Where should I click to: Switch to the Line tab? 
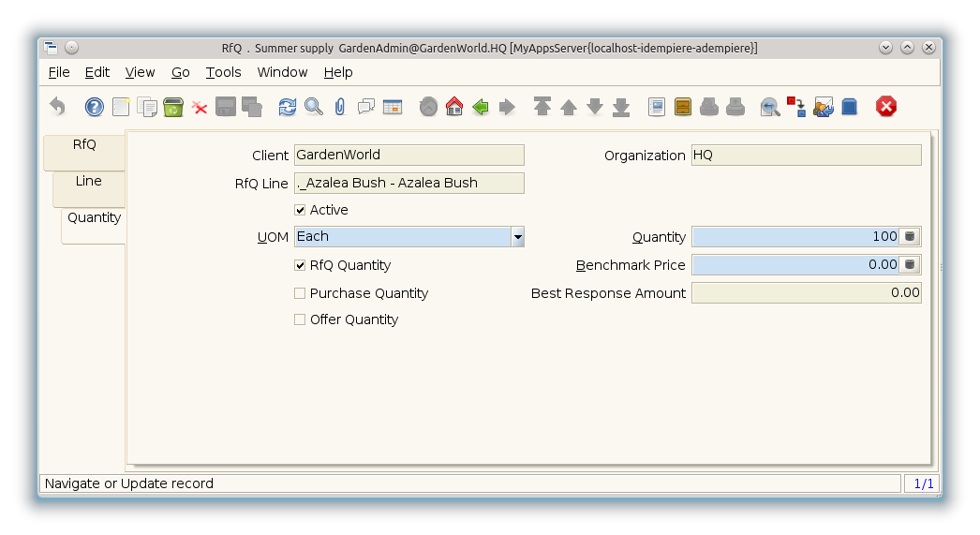[x=89, y=182]
